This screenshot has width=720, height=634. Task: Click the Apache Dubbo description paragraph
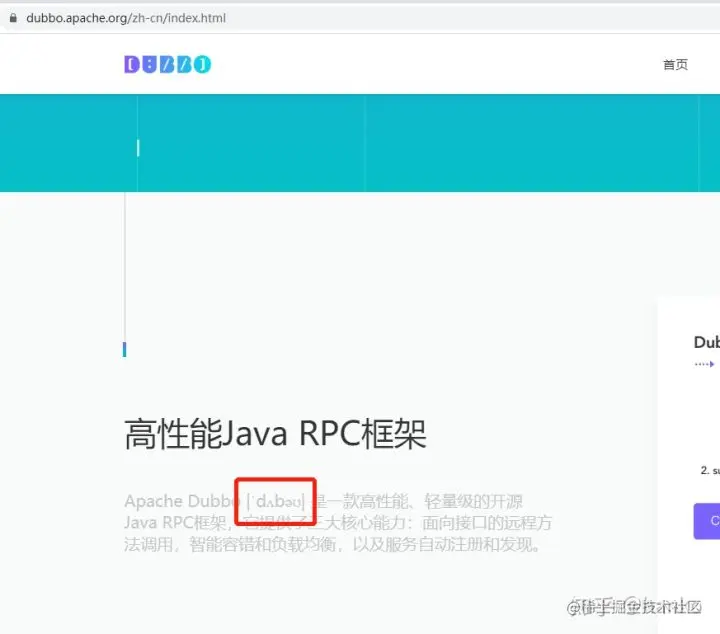pyautogui.click(x=338, y=522)
